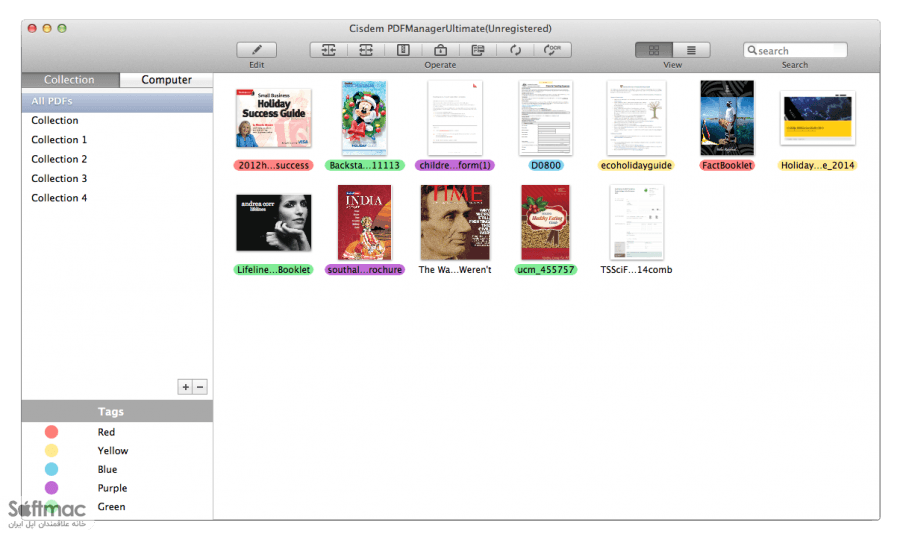Select the Collection tab
The image size is (900, 540).
(x=69, y=80)
